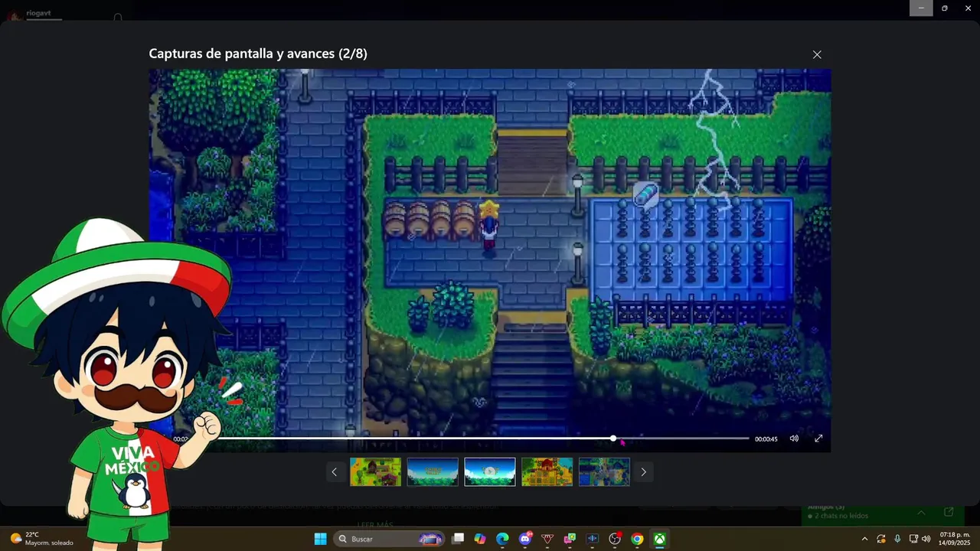Open the weather widget showing 22°C
This screenshot has height=551, width=980.
point(42,539)
